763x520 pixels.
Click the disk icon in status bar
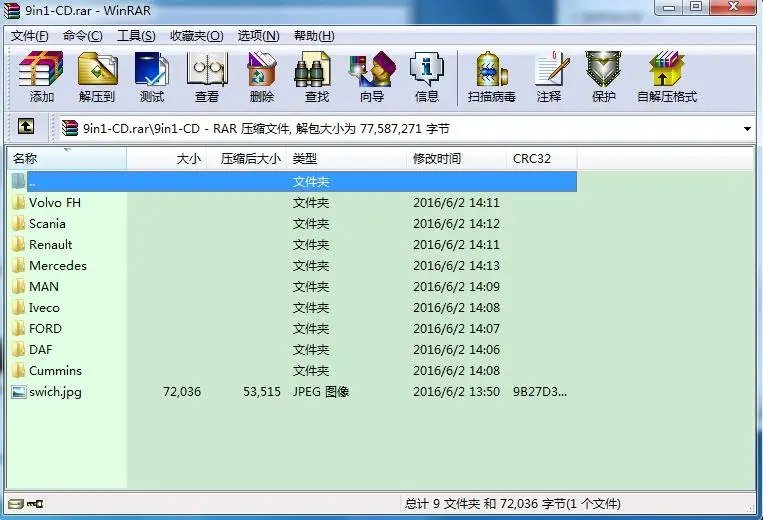pos(16,504)
